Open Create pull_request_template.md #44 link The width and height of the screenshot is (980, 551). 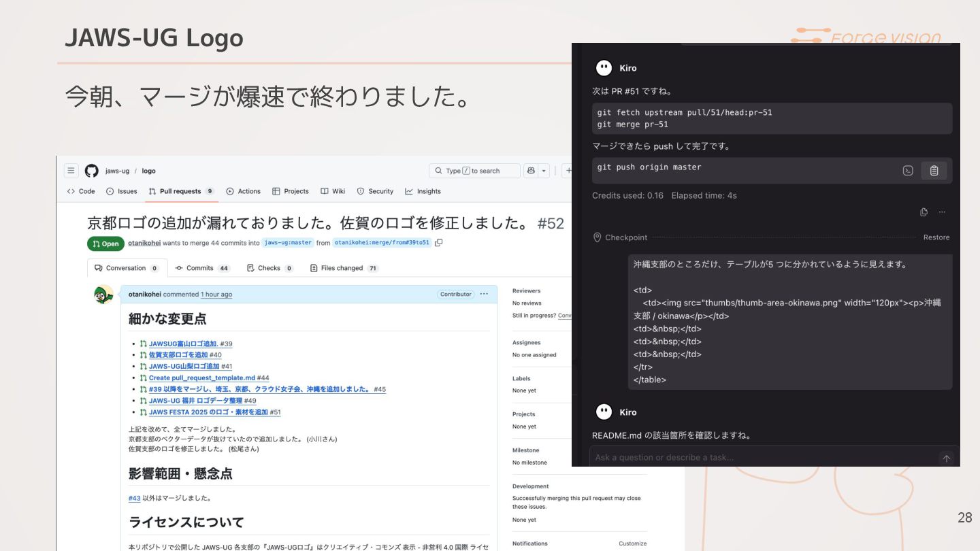click(x=209, y=378)
